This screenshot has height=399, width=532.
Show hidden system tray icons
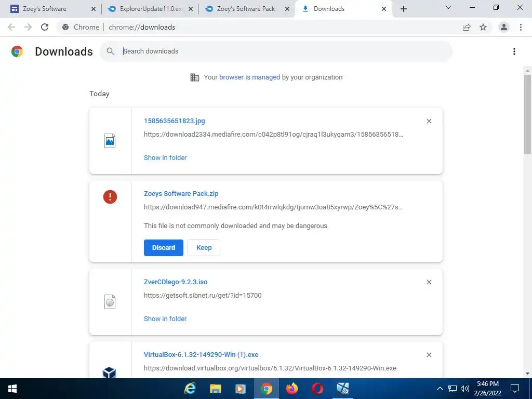(440, 389)
